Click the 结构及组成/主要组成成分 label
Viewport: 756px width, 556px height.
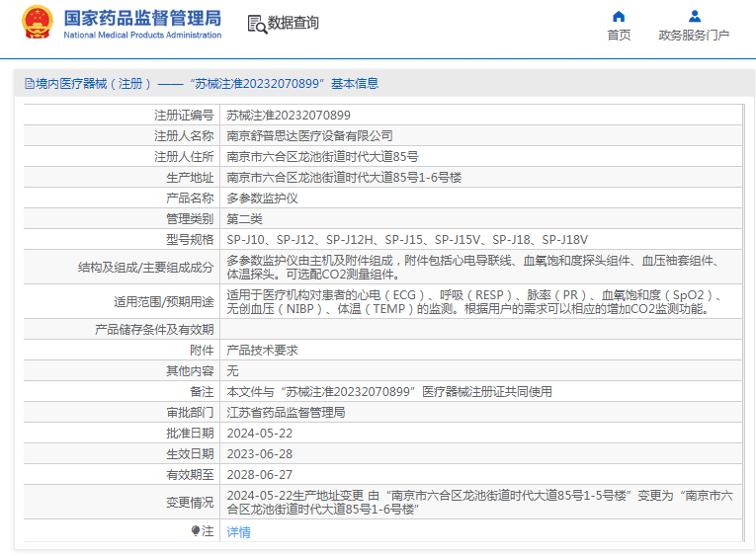[x=145, y=267]
